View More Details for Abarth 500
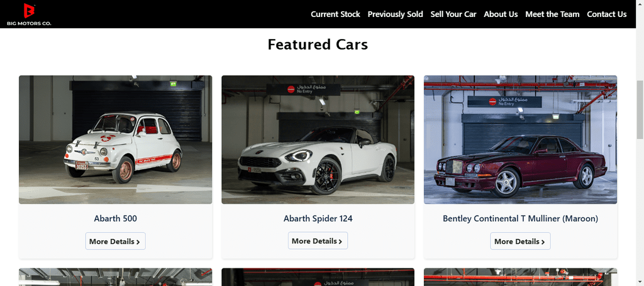 click(116, 241)
